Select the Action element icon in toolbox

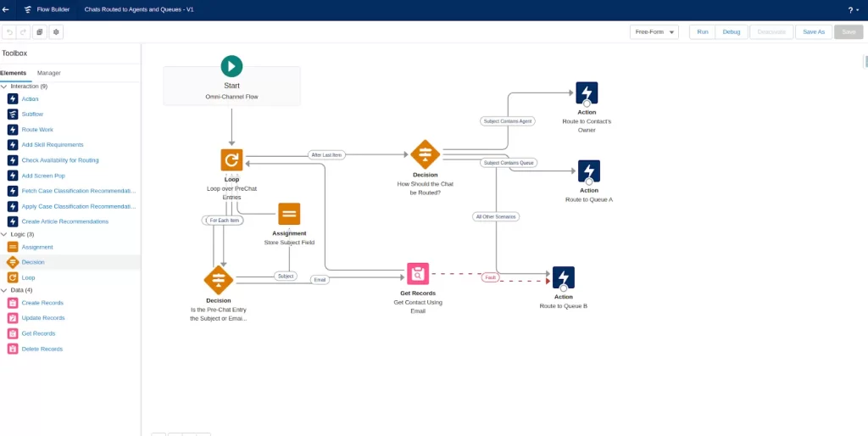point(13,98)
